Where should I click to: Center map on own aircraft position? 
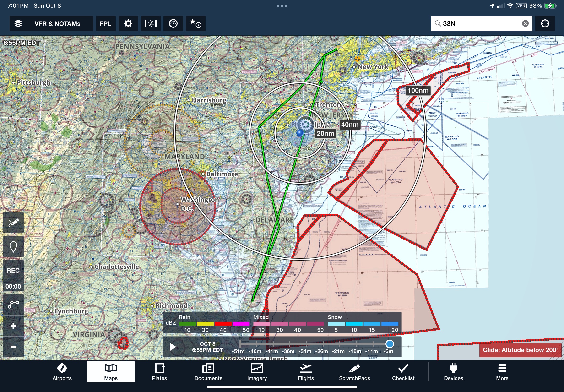[545, 24]
